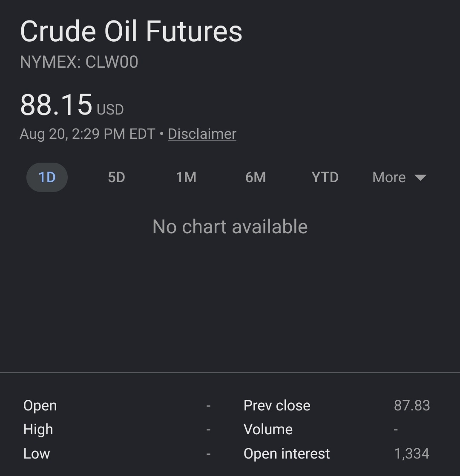Click the Low stat label
The width and height of the screenshot is (460, 476).
tap(37, 454)
